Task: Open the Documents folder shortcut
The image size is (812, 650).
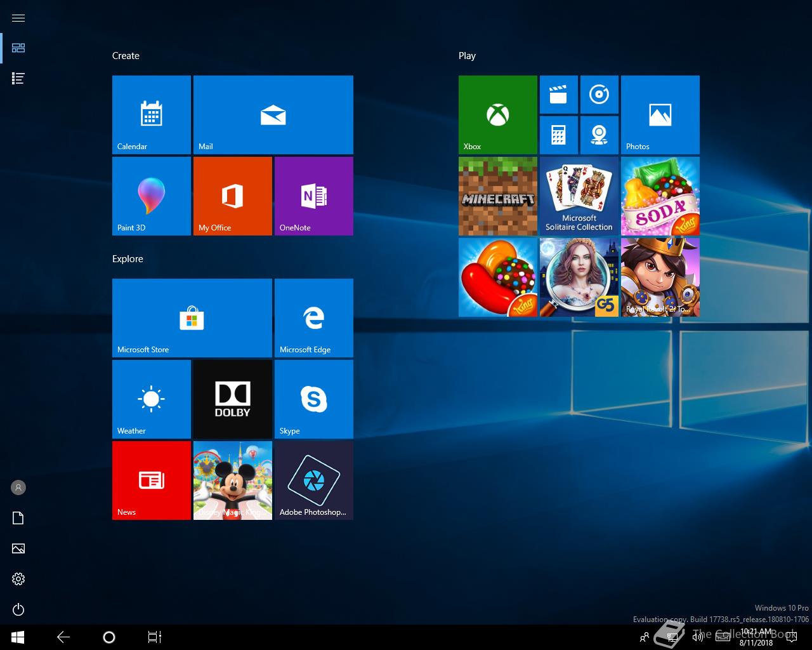Action: point(18,518)
